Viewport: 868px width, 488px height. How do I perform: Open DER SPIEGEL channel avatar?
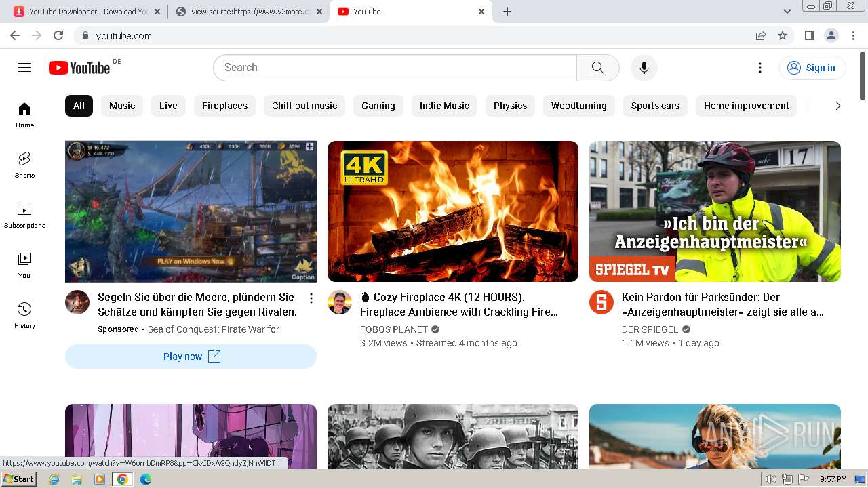pyautogui.click(x=601, y=302)
